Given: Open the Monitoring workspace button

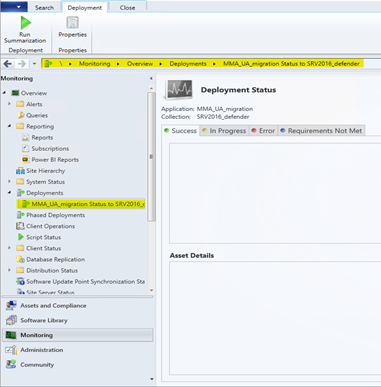Looking at the screenshot, I should [78, 335].
